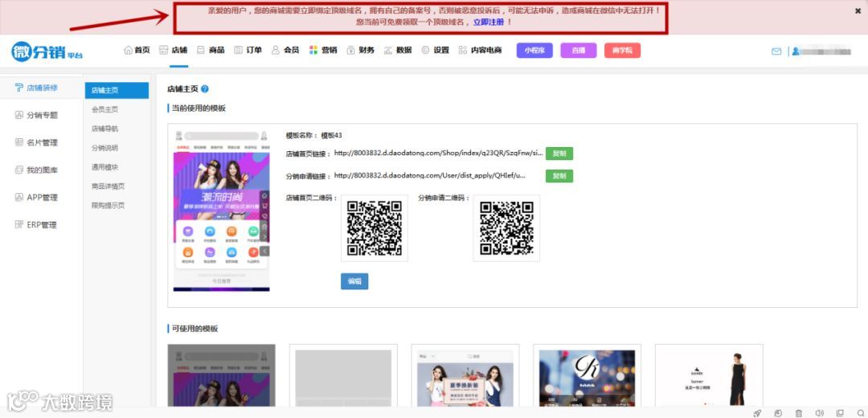Select 店铺 in the top navigation
The height and width of the screenshot is (418, 868).
pyautogui.click(x=174, y=50)
